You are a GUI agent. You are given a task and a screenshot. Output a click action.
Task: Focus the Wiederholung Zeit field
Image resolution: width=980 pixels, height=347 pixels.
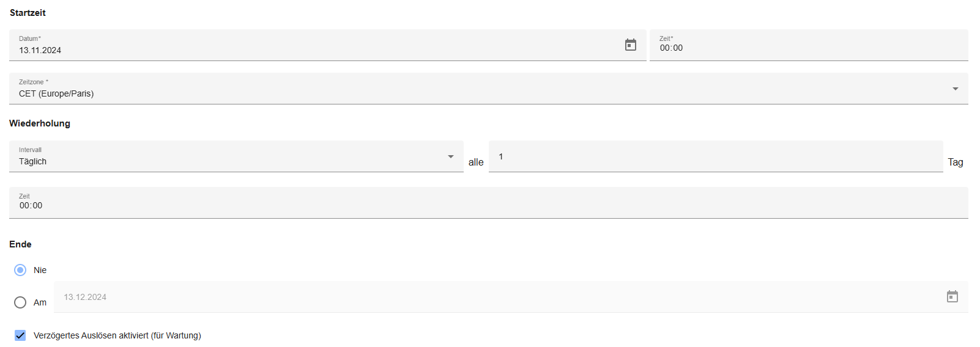[x=488, y=206]
